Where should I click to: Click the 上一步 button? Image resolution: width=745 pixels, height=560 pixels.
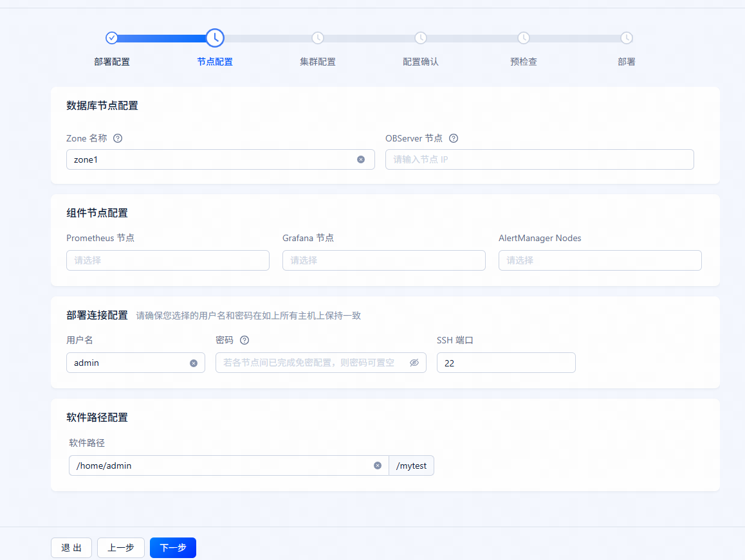121,548
